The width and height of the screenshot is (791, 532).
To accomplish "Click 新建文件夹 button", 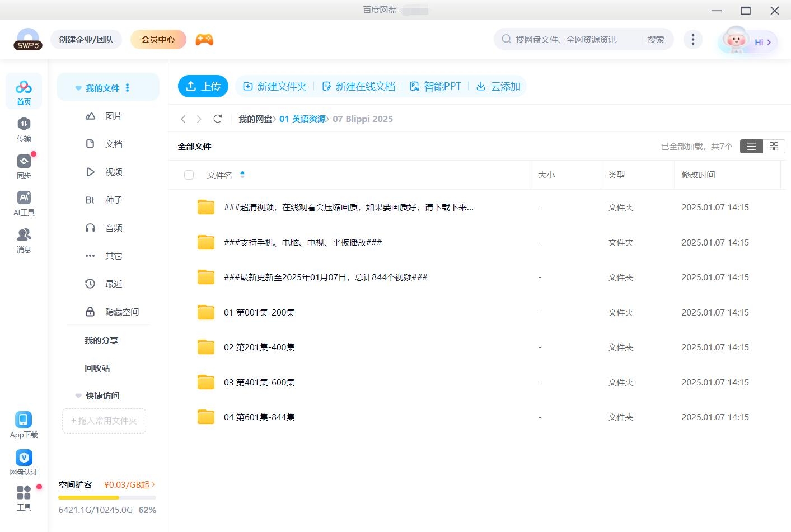I will pos(275,86).
